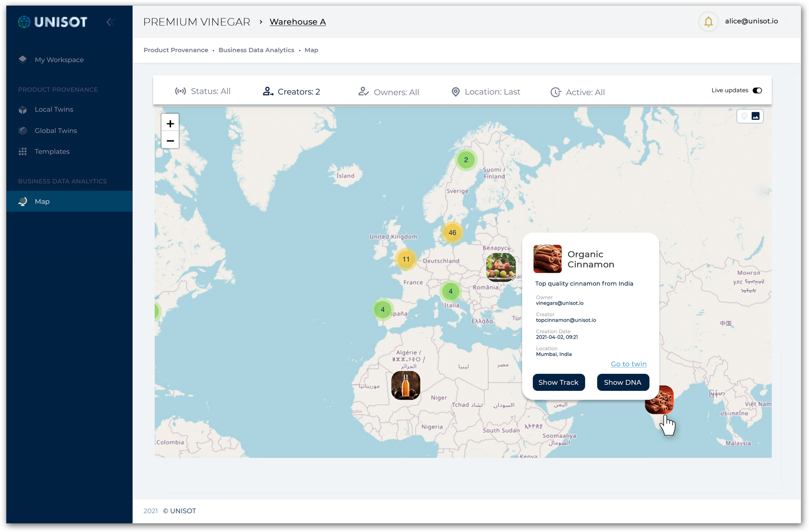Screen dimensions: 809x532
Task: Go to Product Provenance breadcrumb
Action: [176, 50]
